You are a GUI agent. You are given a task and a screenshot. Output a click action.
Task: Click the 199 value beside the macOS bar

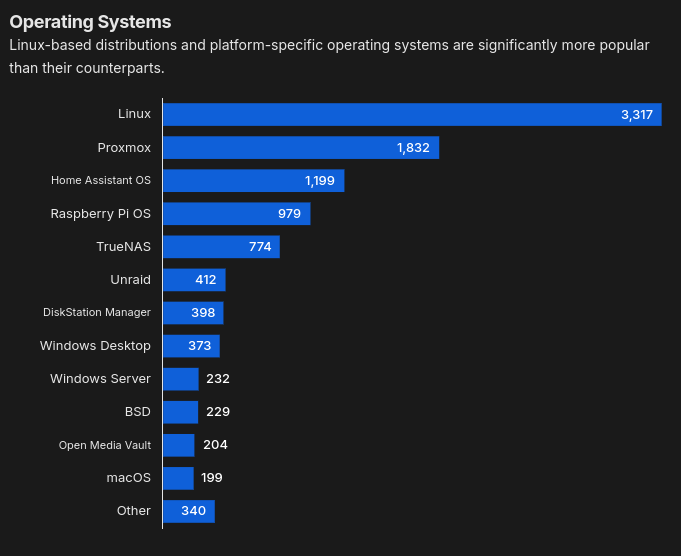(x=212, y=478)
